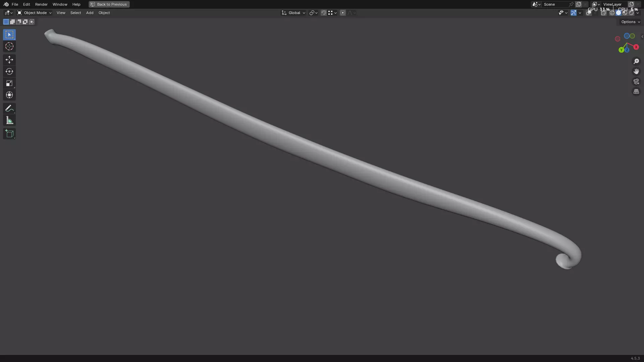Set selection mode to extend selection
Screen dimensions: 644x362
coord(12,22)
